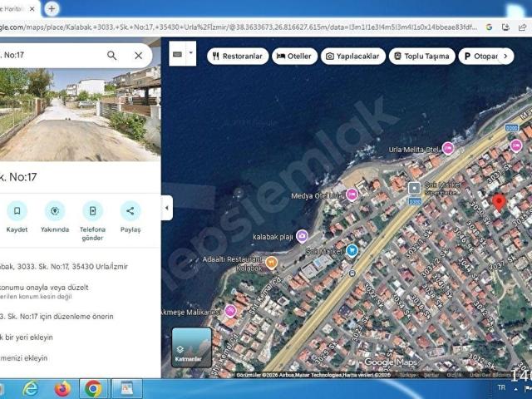Show more category chips with right chevron
The width and height of the screenshot is (532, 399).
coord(505,57)
